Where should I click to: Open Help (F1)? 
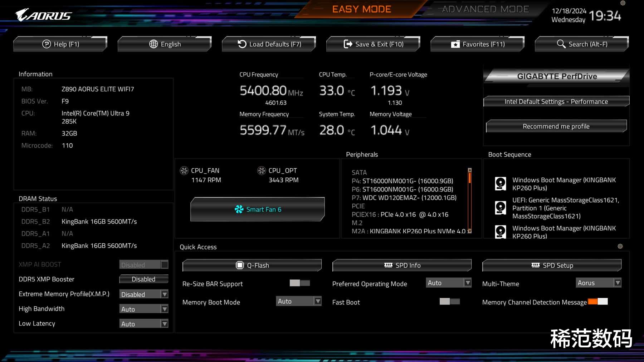tap(60, 44)
